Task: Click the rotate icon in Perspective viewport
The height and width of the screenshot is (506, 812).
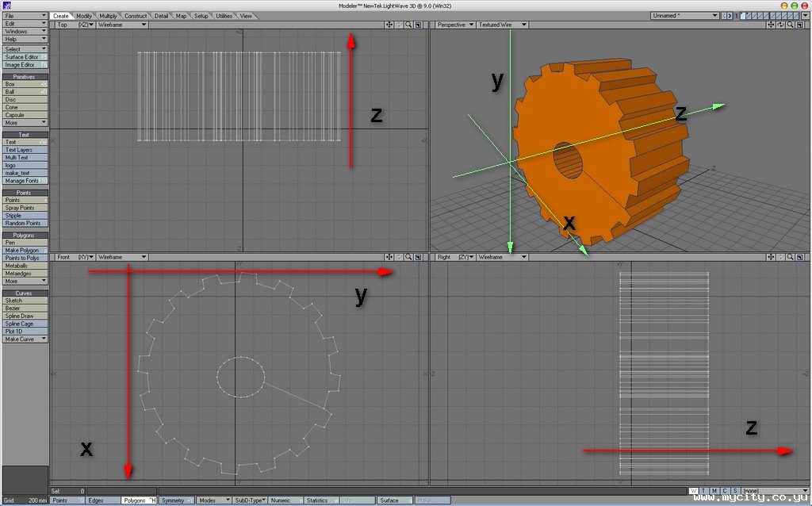Action: pos(780,25)
